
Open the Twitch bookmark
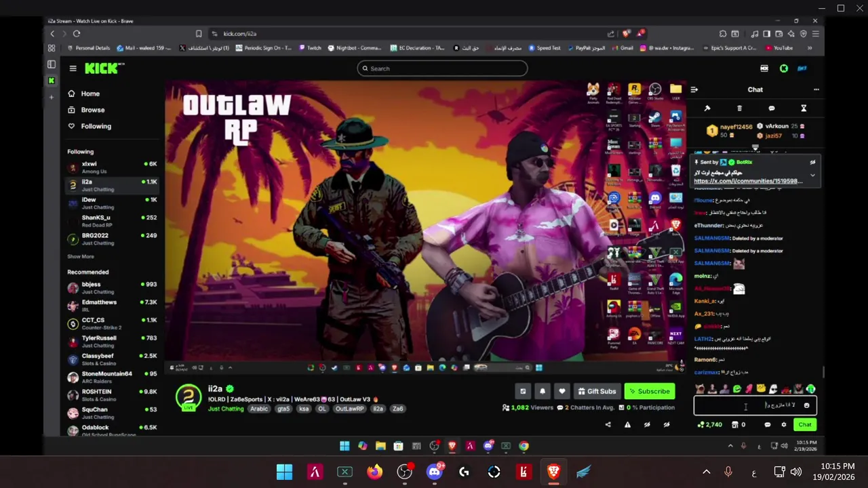click(310, 48)
